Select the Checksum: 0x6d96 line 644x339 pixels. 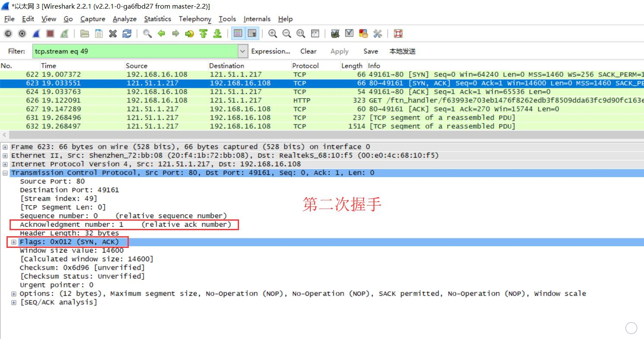pos(82,268)
